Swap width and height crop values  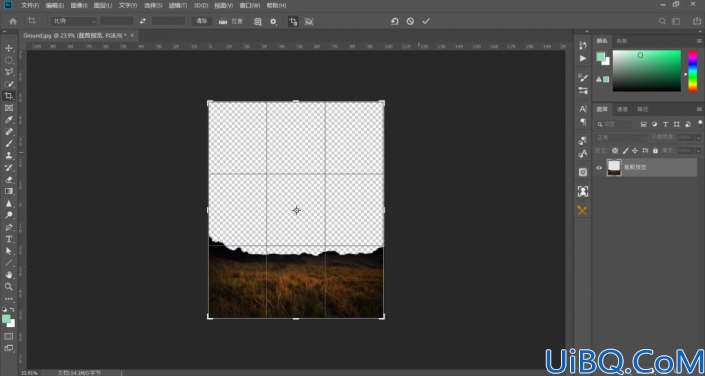click(x=143, y=21)
